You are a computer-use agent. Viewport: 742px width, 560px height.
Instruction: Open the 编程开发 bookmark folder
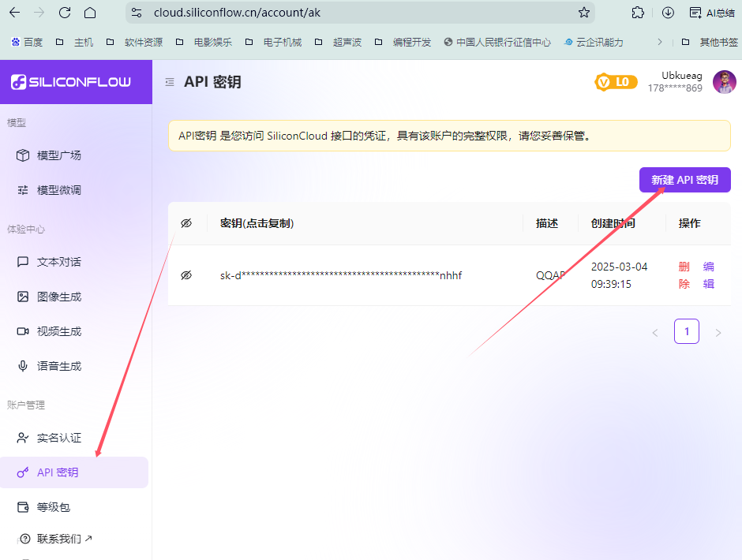403,42
